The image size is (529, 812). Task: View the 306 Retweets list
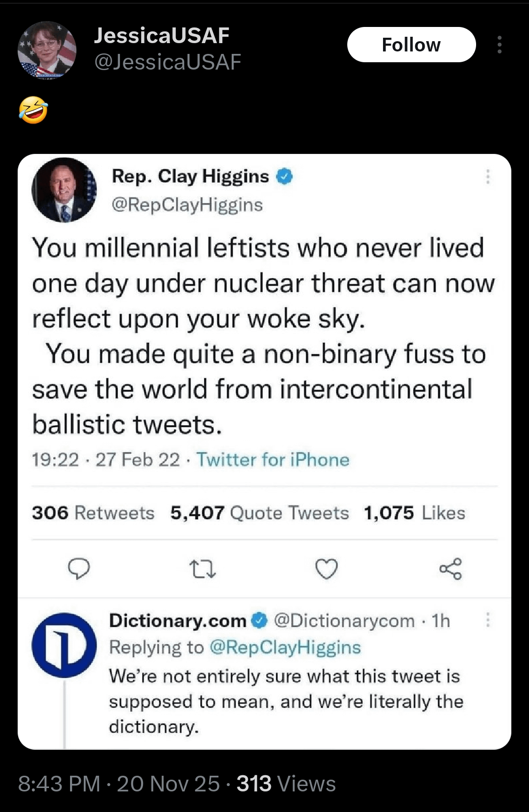[93, 513]
